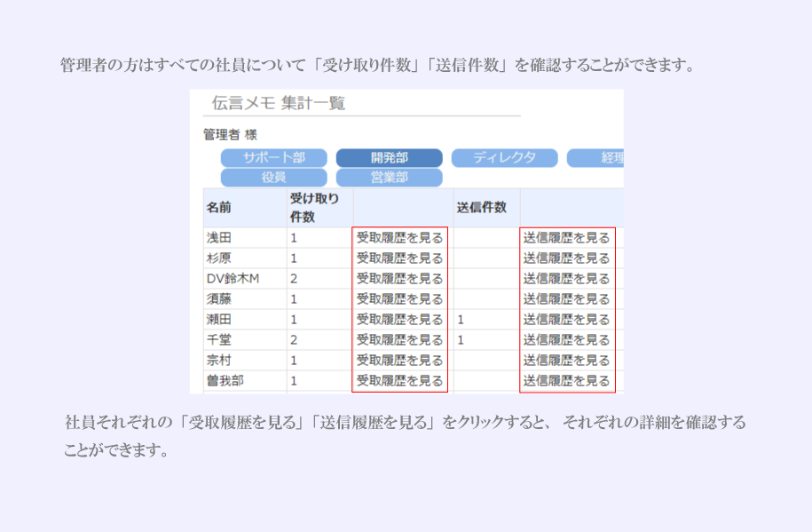View 受取履歴を見る for 杉原
This screenshot has height=532, width=812.
[x=399, y=258]
